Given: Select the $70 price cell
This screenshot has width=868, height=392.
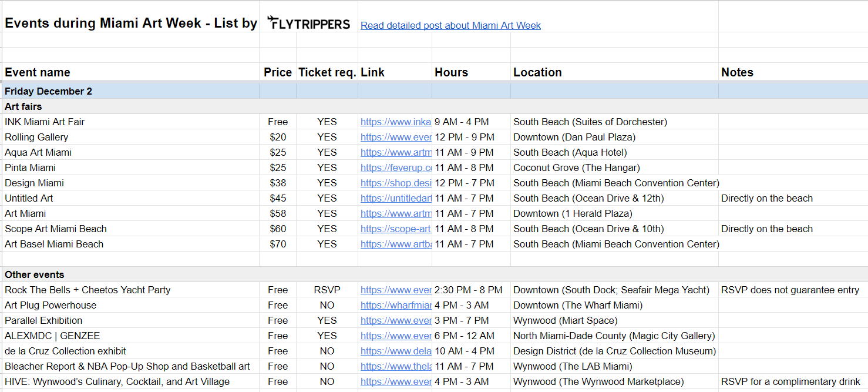Looking at the screenshot, I should (x=278, y=244).
